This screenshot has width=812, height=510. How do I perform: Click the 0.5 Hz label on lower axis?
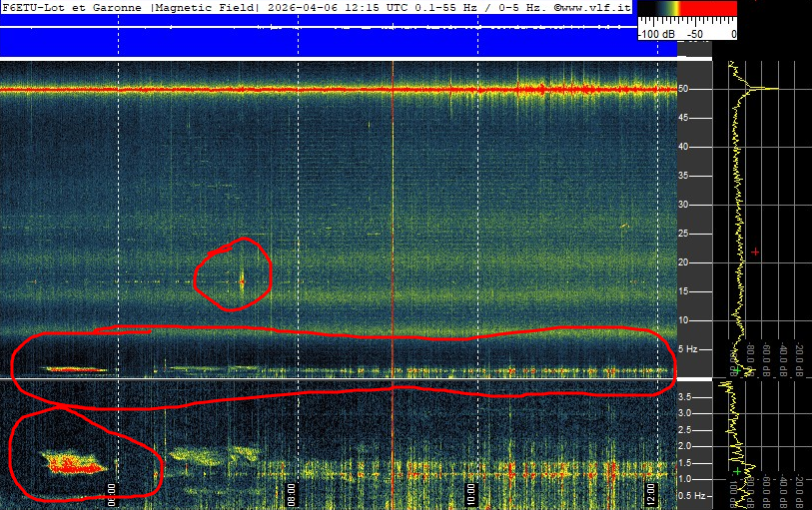click(690, 495)
